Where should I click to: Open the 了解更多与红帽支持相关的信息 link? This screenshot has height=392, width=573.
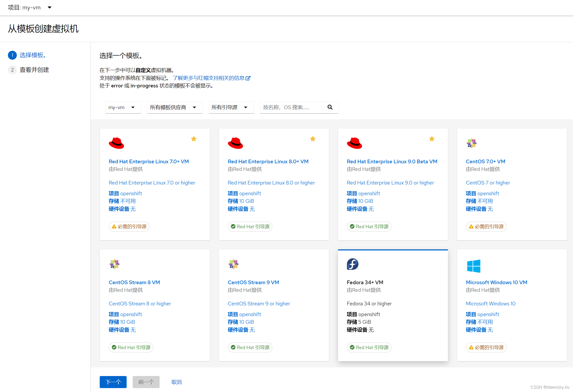(210, 78)
